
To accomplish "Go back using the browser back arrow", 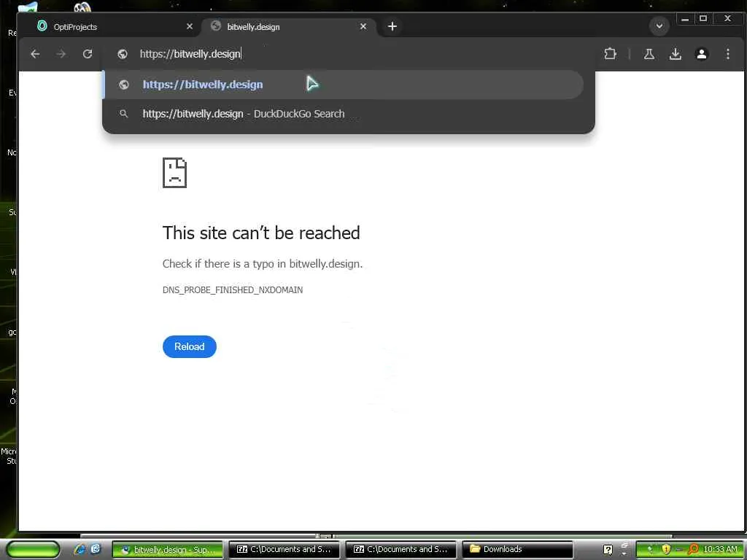I will tap(35, 54).
